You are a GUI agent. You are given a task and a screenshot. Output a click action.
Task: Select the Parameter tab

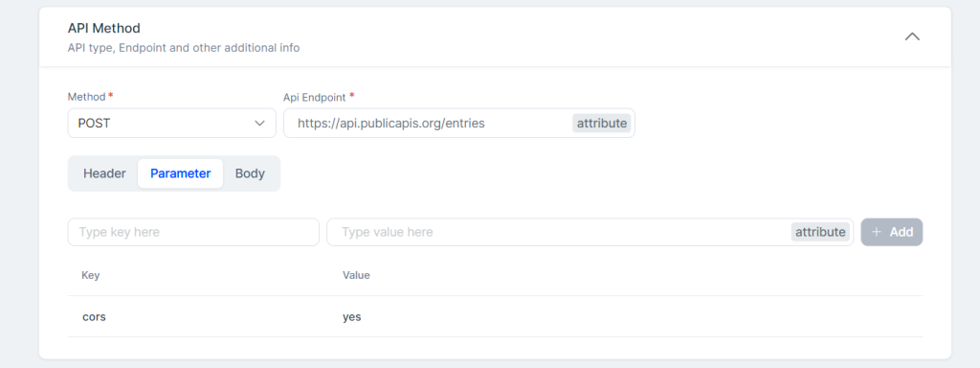pos(181,173)
